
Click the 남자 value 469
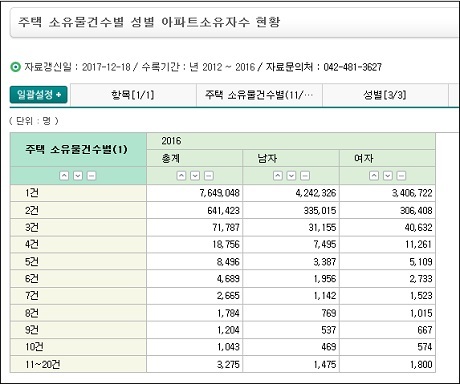[329, 347]
